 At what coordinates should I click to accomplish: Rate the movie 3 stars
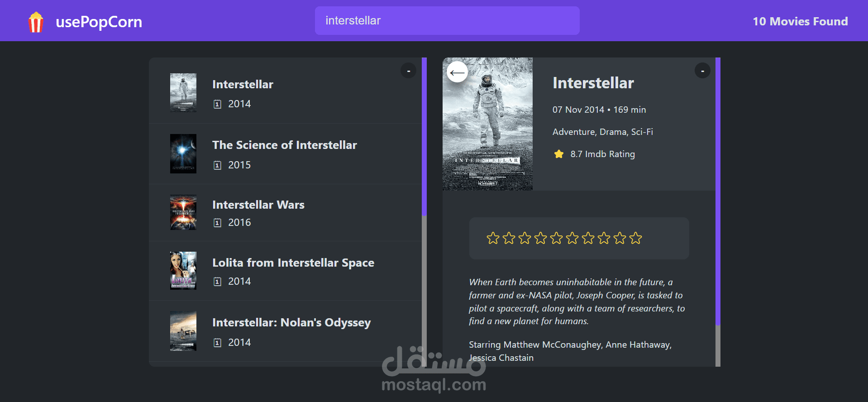click(525, 238)
